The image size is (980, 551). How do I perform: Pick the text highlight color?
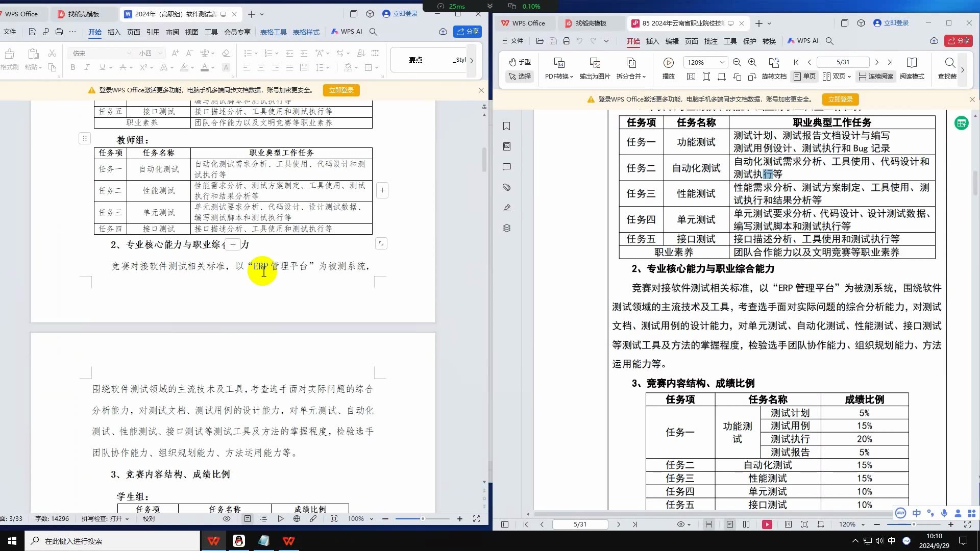click(185, 67)
